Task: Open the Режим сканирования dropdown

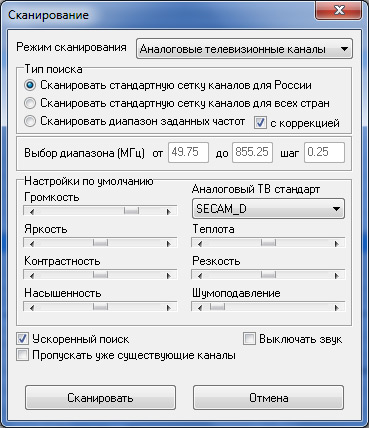Action: [244, 49]
